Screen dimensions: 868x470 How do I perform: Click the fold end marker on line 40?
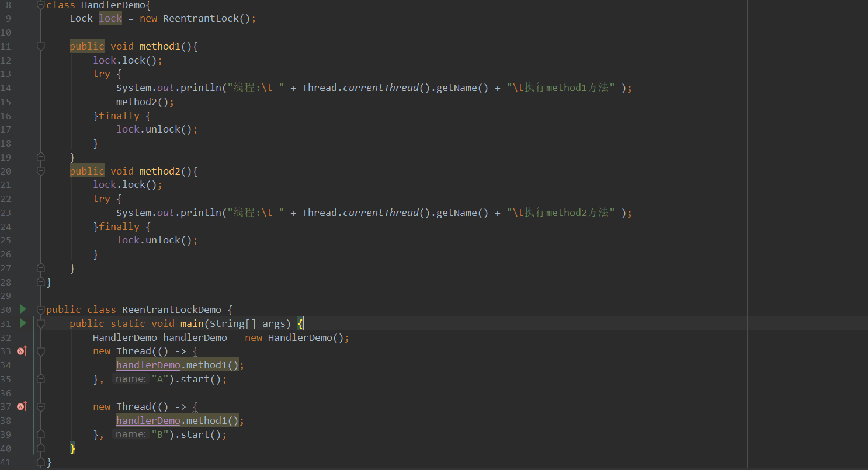40,448
